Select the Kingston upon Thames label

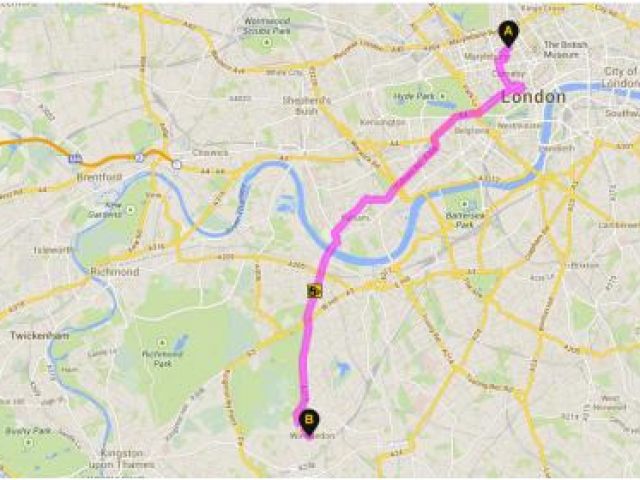pos(121,459)
